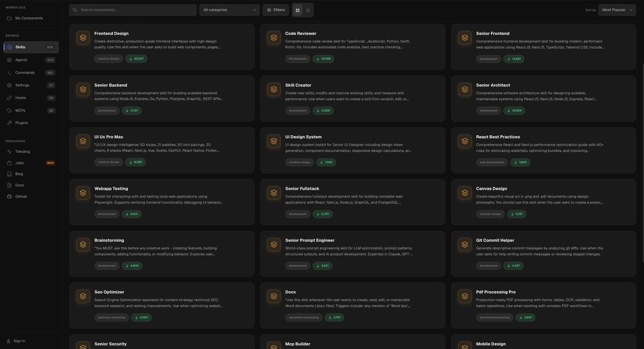
Task: Open the Docs resource link
Action: click(31, 185)
